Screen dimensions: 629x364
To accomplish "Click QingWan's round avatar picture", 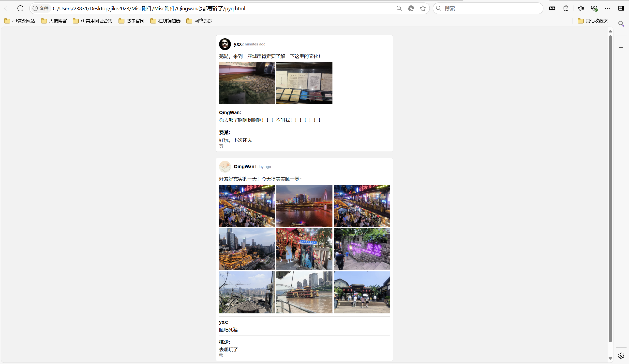I will click(x=225, y=167).
